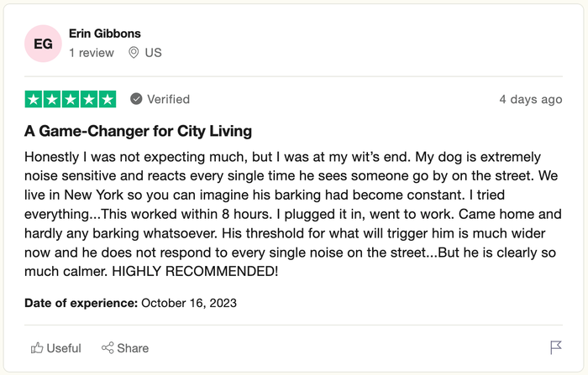
Task: Report the review with the flag icon
Action: tap(555, 347)
